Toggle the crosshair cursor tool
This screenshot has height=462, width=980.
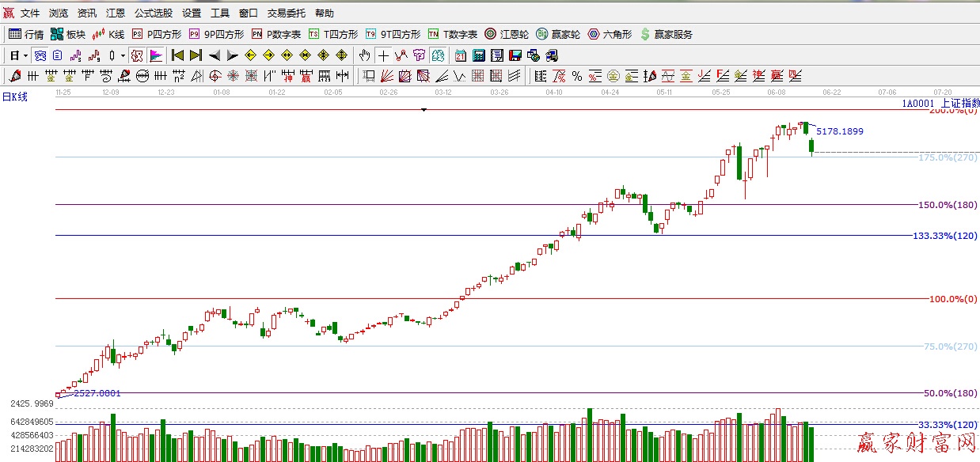coord(383,55)
